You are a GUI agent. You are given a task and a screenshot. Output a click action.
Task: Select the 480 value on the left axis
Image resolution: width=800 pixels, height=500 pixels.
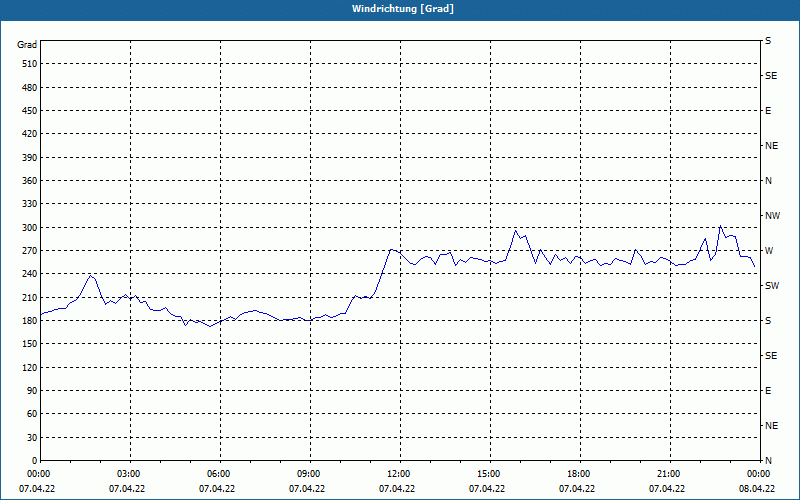point(30,88)
